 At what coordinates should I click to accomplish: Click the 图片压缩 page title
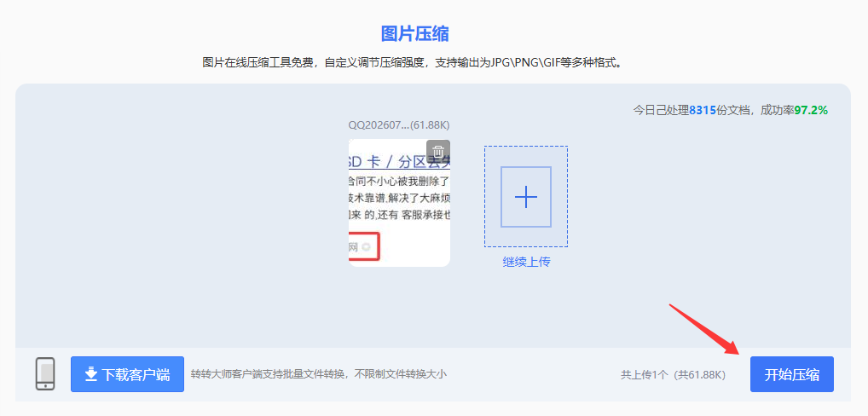click(x=414, y=34)
